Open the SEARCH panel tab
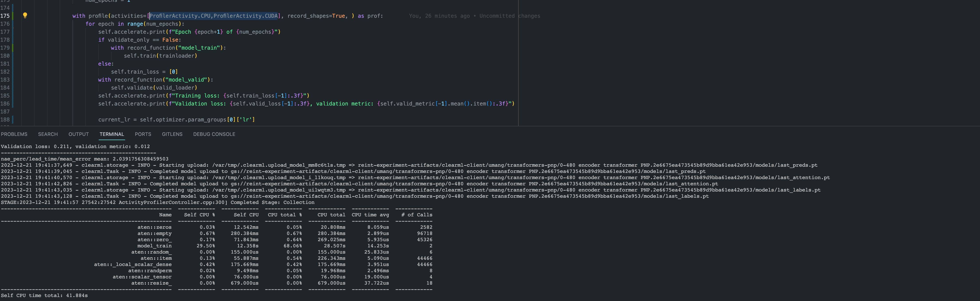 pyautogui.click(x=48, y=134)
